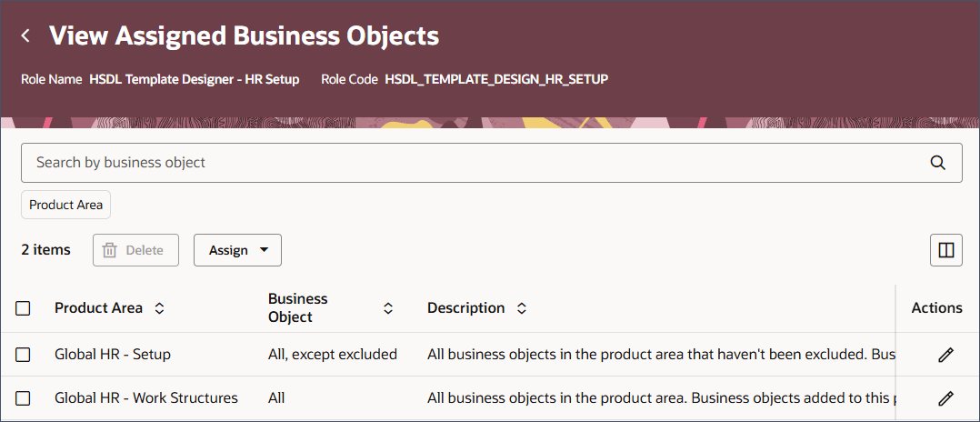Click the Description column header
This screenshot has height=422, width=980.
click(x=465, y=308)
